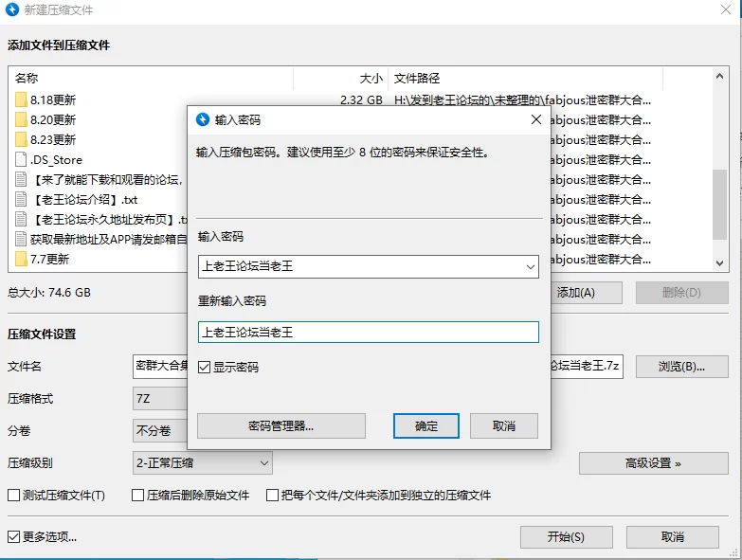Check 把每个文件/文件夹添加到独立的压缩文件 option
This screenshot has height=560, width=742.
272,496
